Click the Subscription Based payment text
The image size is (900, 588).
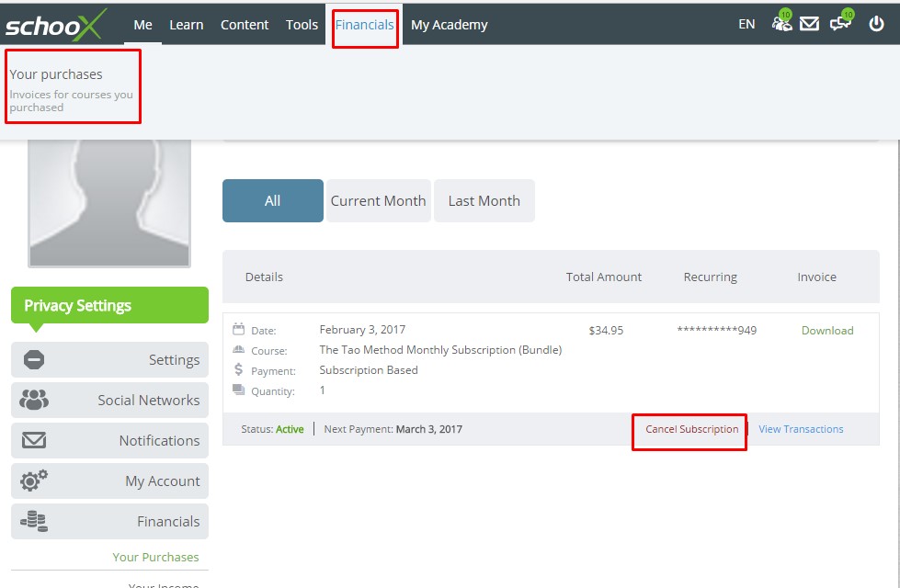pos(369,370)
